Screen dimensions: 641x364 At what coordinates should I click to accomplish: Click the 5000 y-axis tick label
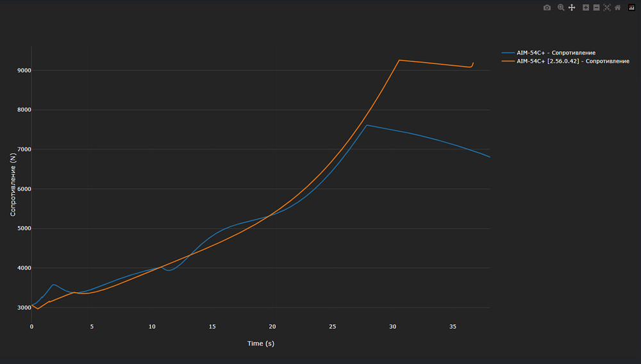click(24, 228)
